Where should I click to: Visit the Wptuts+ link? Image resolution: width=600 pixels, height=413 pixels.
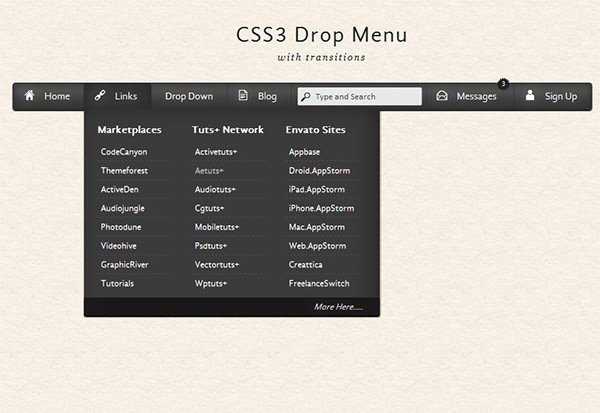click(x=211, y=284)
